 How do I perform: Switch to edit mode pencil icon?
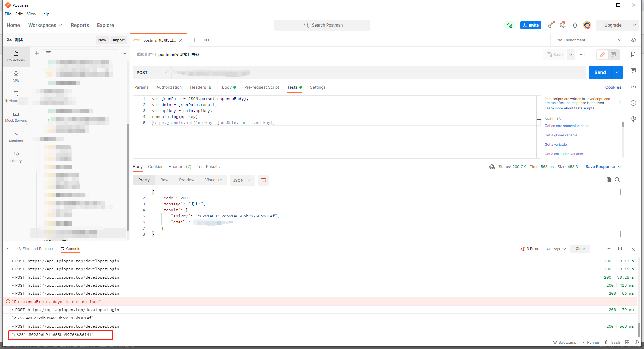[602, 55]
